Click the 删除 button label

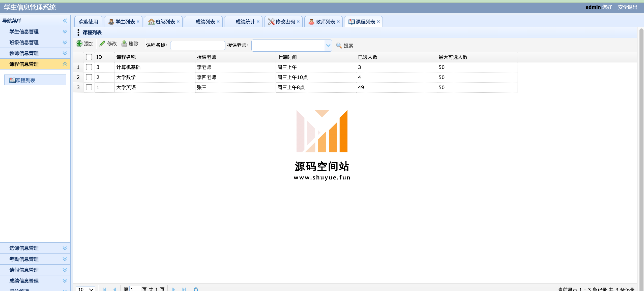pyautogui.click(x=134, y=44)
